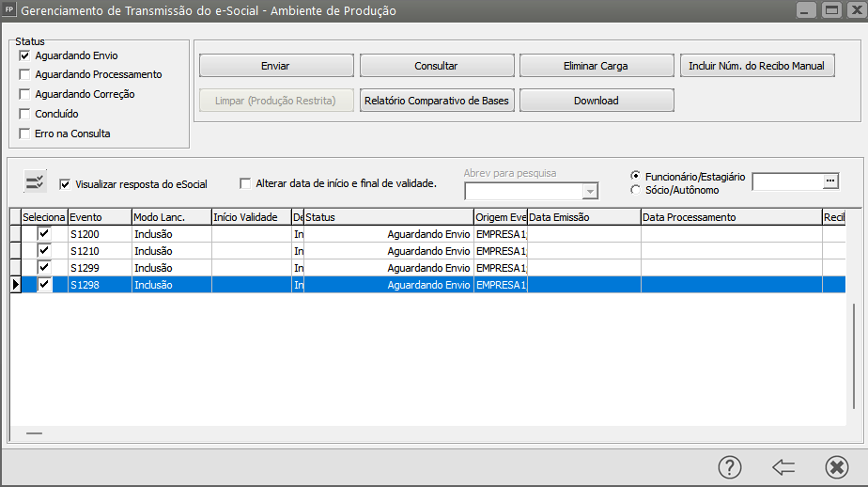Image resolution: width=868 pixels, height=487 pixels.
Task: Deselect the S1210 event row checkbox
Action: 44,251
